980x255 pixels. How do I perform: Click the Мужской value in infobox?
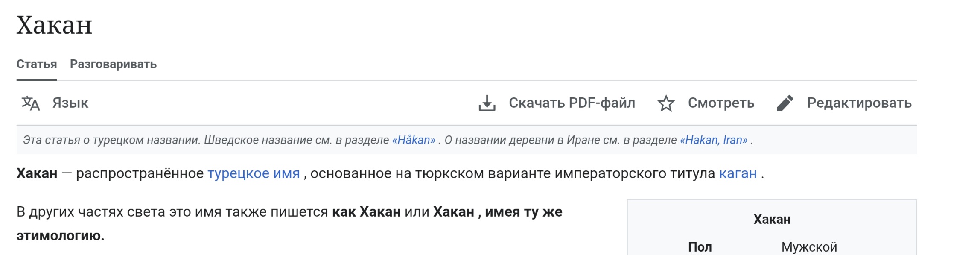pos(809,247)
